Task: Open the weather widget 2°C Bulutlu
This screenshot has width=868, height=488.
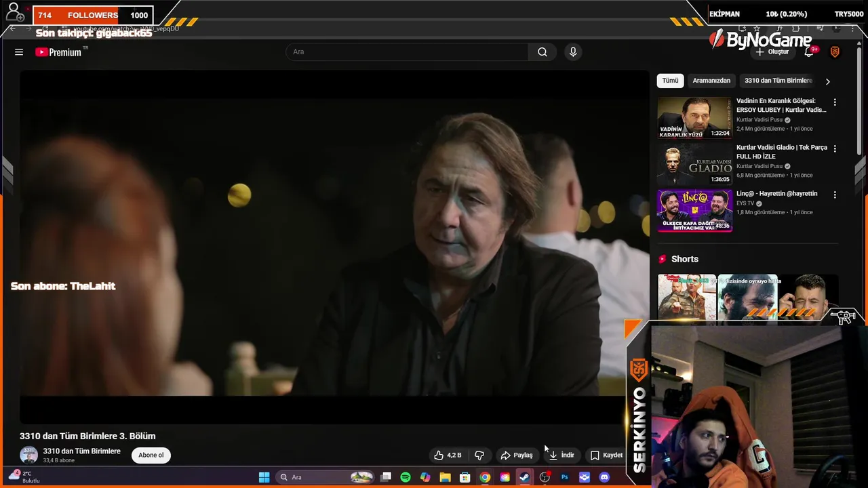Action: pyautogui.click(x=24, y=476)
